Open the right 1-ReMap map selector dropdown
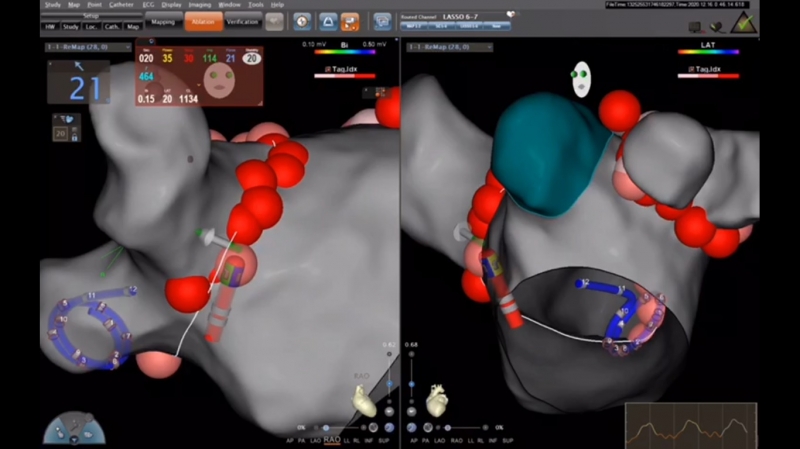 450,47
